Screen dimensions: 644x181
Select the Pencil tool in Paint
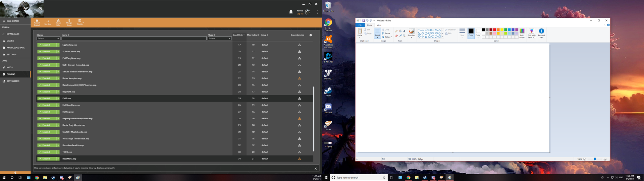coord(396,31)
